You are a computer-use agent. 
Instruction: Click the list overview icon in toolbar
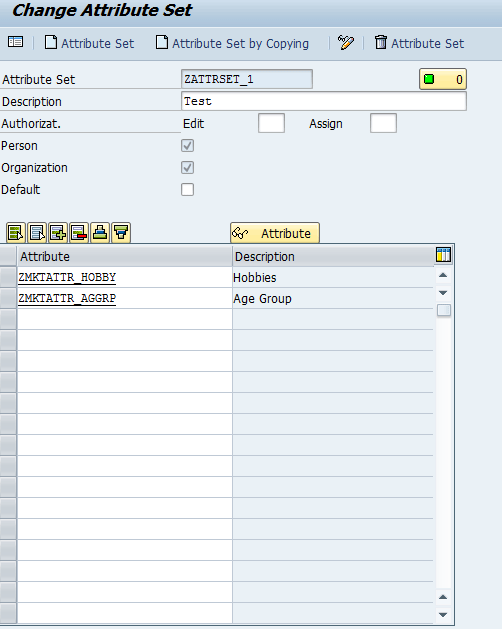[16, 42]
